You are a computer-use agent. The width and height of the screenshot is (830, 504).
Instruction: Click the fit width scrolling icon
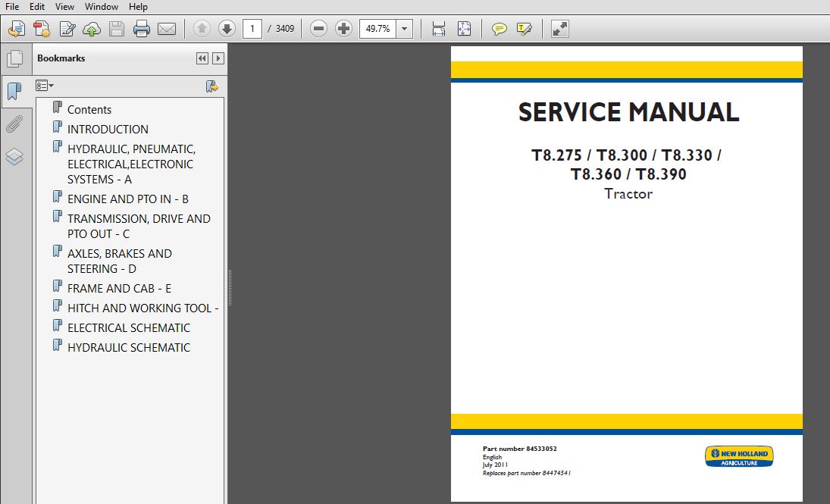click(x=439, y=29)
